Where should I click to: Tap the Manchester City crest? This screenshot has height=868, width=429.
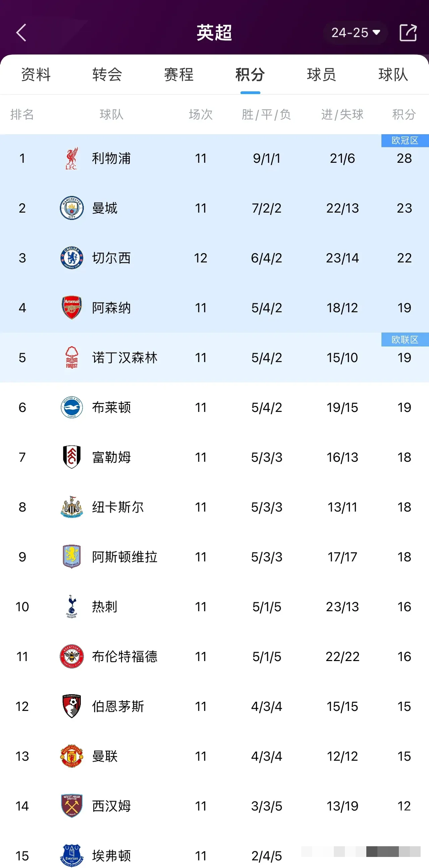pyautogui.click(x=71, y=208)
